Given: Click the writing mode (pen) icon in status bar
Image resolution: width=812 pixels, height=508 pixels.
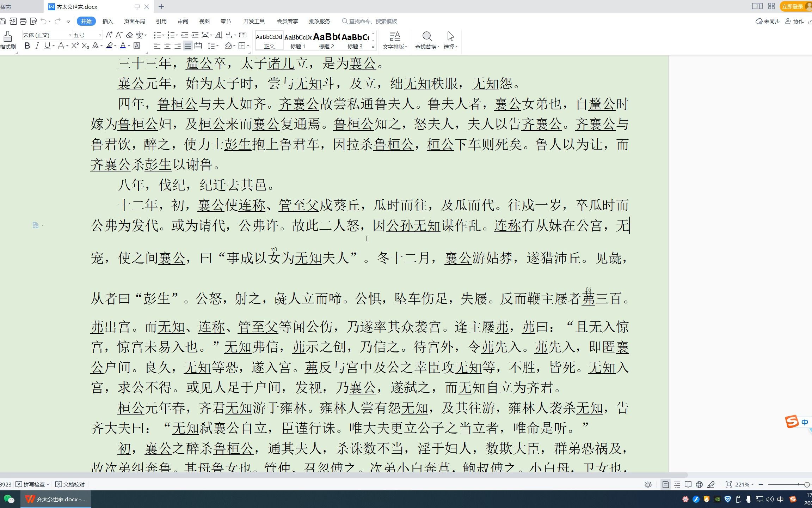Looking at the screenshot, I should click(711, 484).
